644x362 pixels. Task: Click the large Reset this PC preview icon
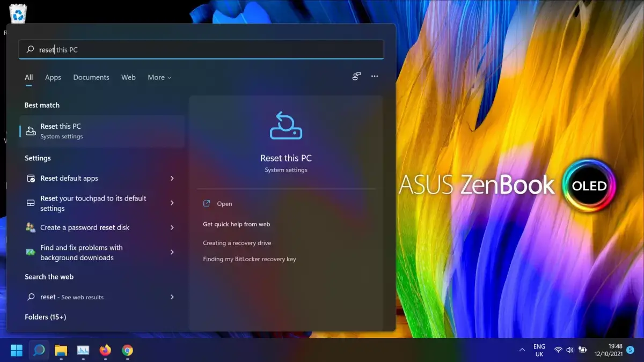286,125
